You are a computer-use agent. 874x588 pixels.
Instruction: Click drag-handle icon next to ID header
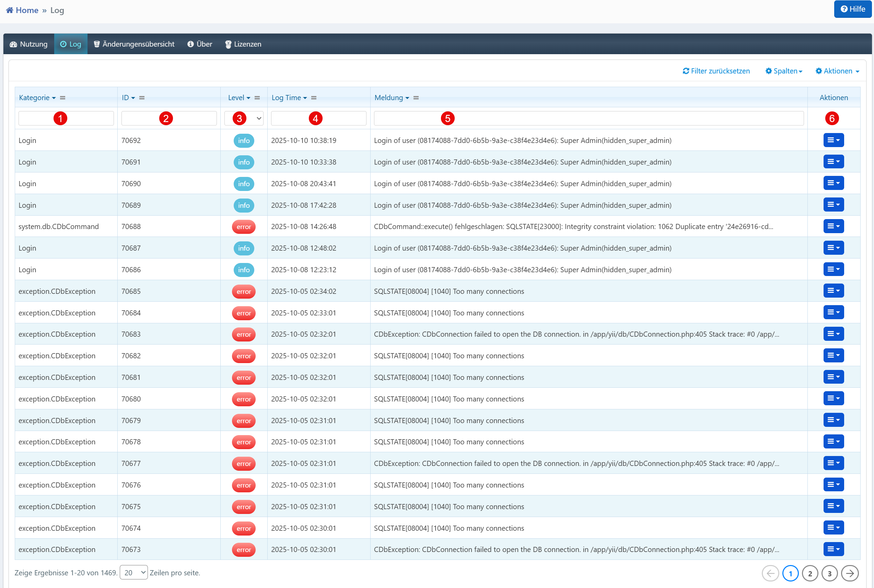point(142,98)
